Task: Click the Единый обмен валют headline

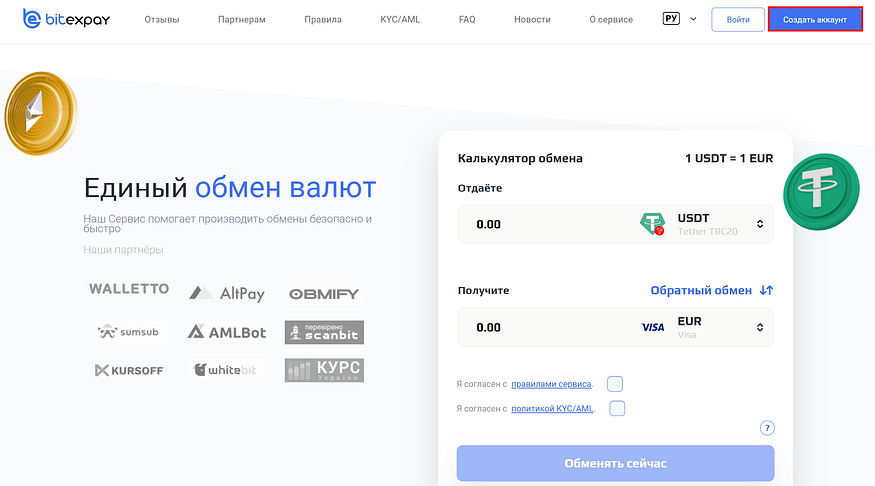Action: (230, 187)
